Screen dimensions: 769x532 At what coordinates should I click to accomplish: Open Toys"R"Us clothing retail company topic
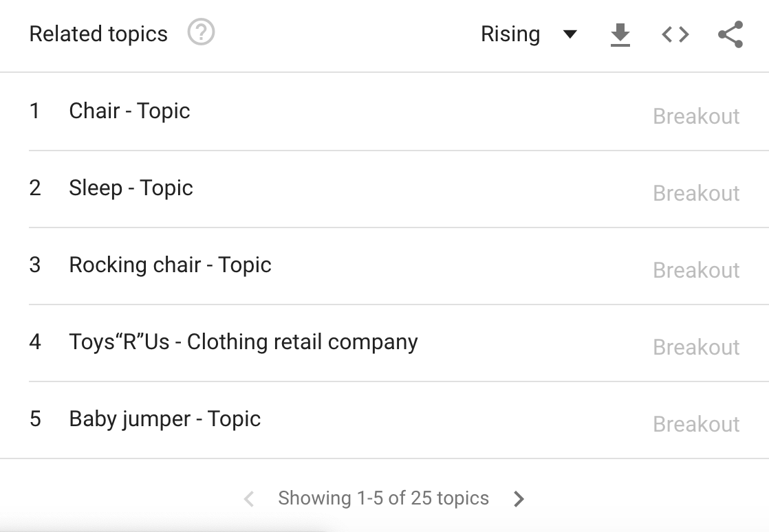(x=243, y=342)
